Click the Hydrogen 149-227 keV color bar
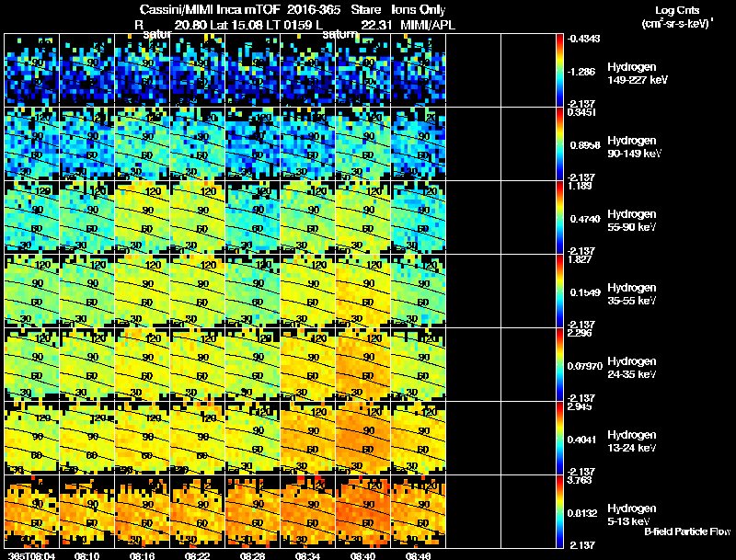736x560 pixels. point(559,71)
